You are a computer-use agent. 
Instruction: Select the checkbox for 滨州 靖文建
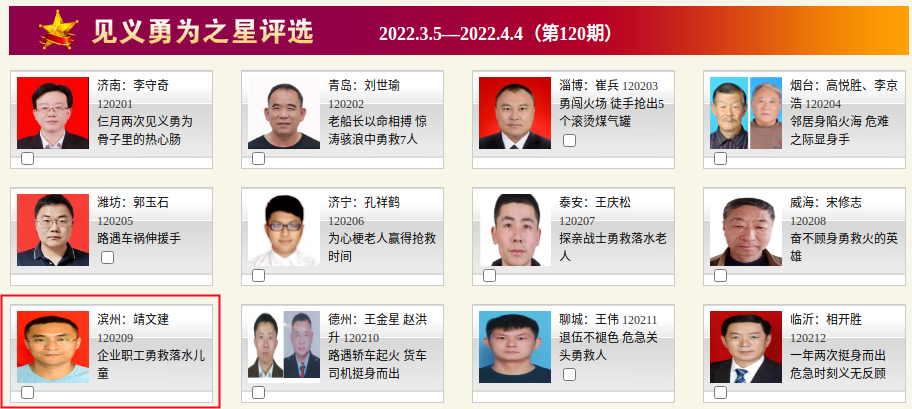[x=27, y=393]
